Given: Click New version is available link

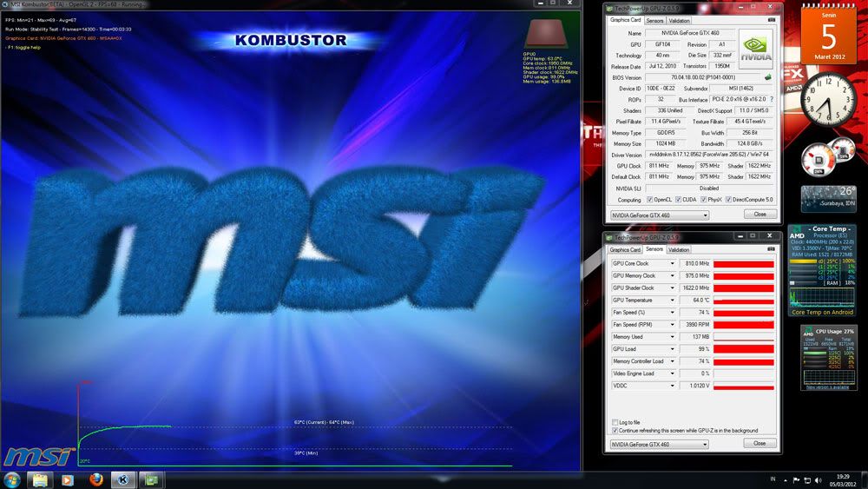Looking at the screenshot, I should [827, 387].
